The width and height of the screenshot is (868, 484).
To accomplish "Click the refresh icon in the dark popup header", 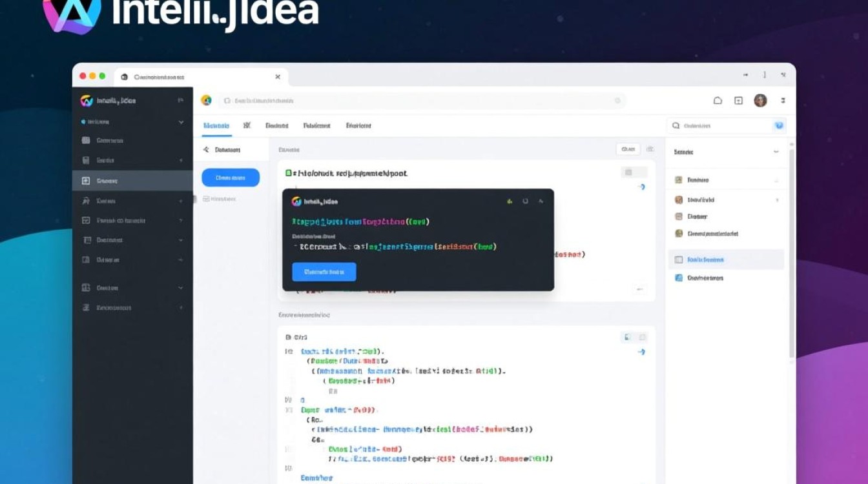I will tap(526, 201).
